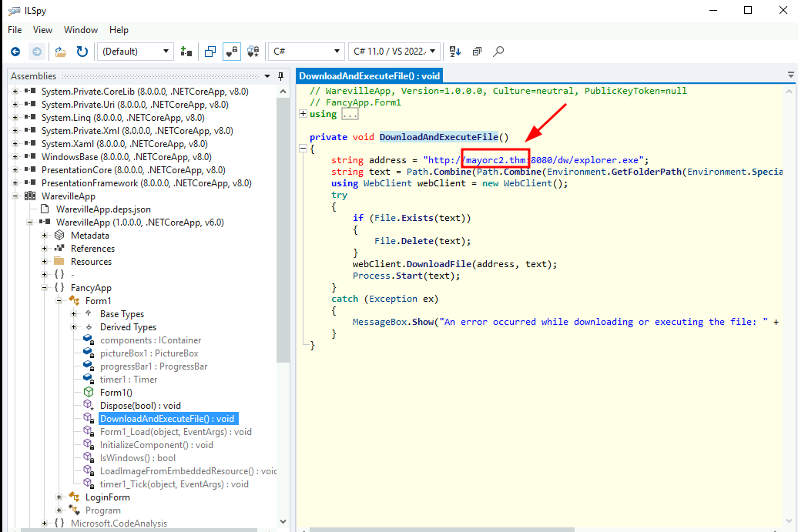This screenshot has height=532, width=798.
Task: Click the MessageBox.Show link in code
Action: (394, 322)
